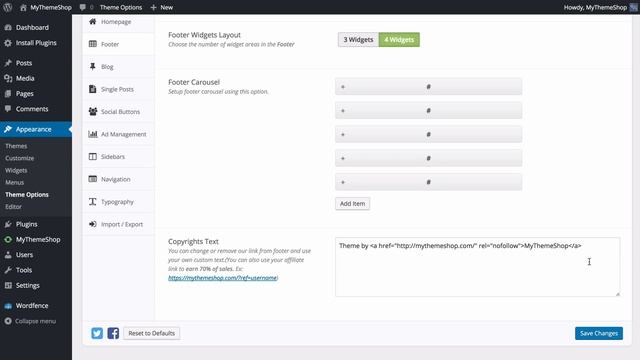Open the Single Posts options tab
Viewport: 640px width, 360px height.
[118, 89]
